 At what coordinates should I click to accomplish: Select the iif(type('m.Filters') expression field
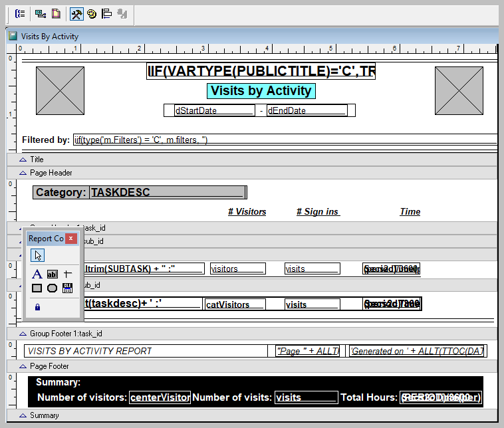[x=285, y=140]
